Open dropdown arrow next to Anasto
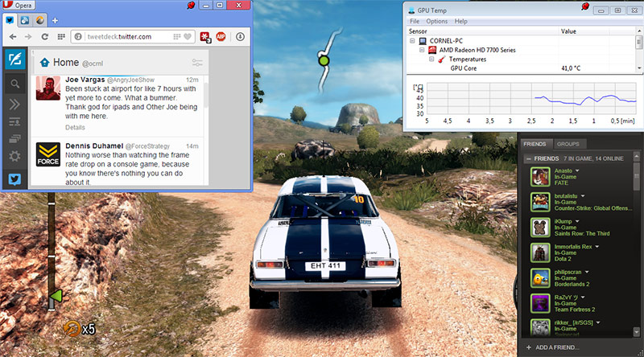 click(577, 170)
